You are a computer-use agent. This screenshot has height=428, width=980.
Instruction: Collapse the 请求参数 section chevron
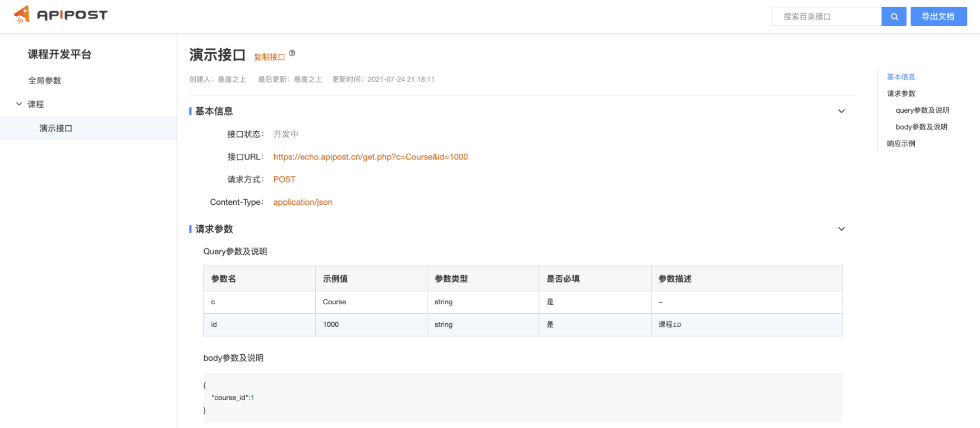point(841,229)
